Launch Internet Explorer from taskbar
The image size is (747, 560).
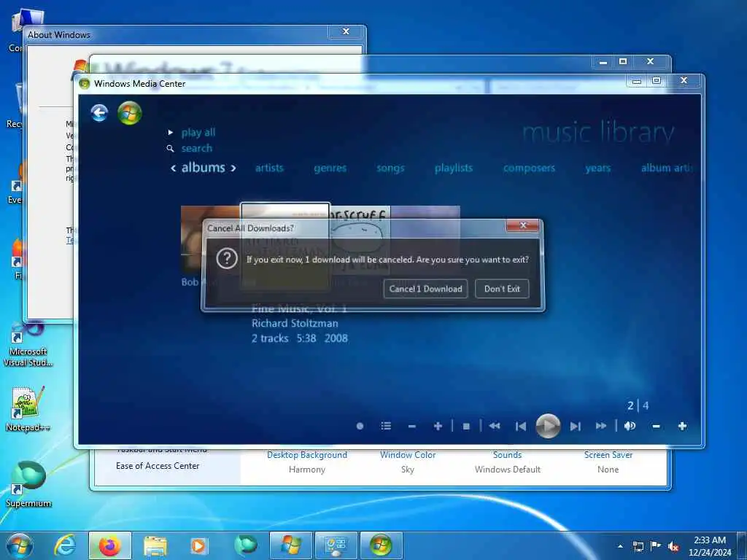[64, 545]
